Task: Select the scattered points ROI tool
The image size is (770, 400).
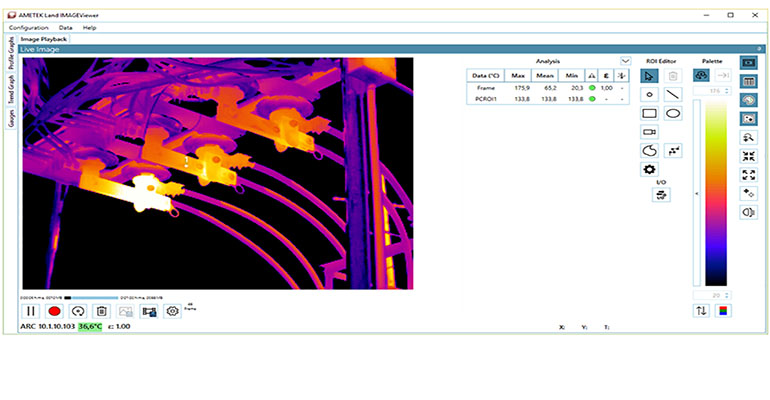Action: [673, 151]
